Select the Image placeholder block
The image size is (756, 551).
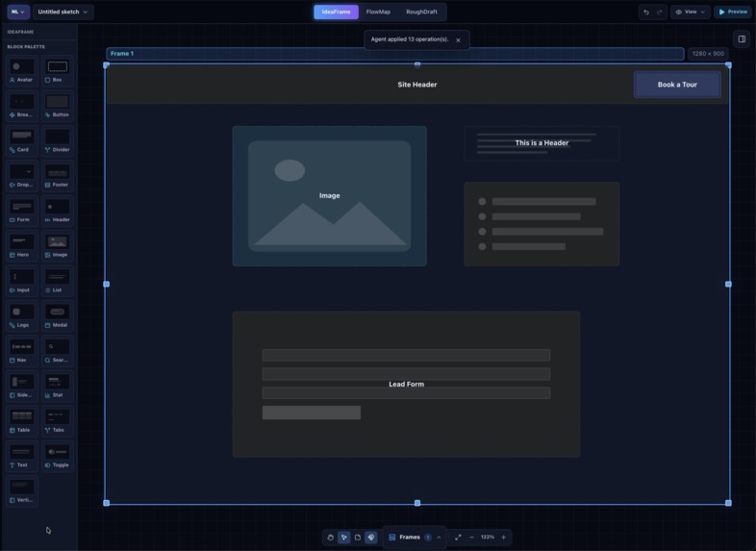[329, 196]
